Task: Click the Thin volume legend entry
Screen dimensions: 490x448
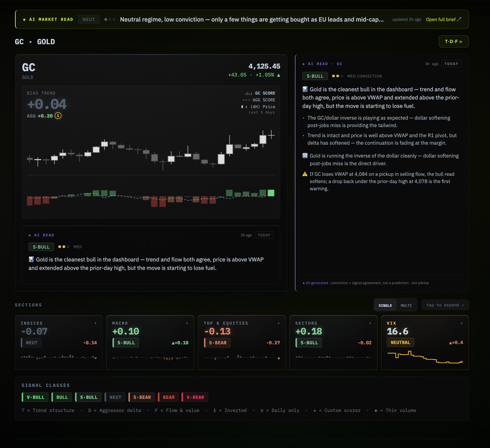Action: coord(395,410)
